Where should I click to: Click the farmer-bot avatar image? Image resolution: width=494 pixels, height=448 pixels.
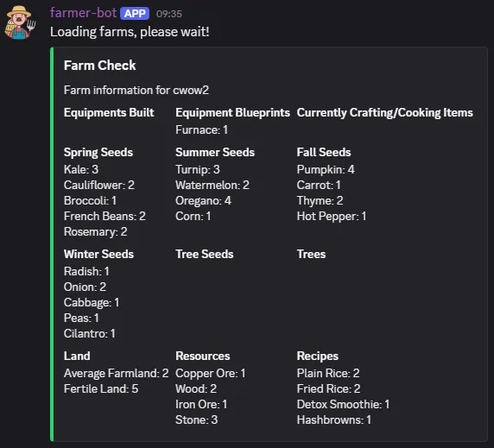[x=20, y=22]
